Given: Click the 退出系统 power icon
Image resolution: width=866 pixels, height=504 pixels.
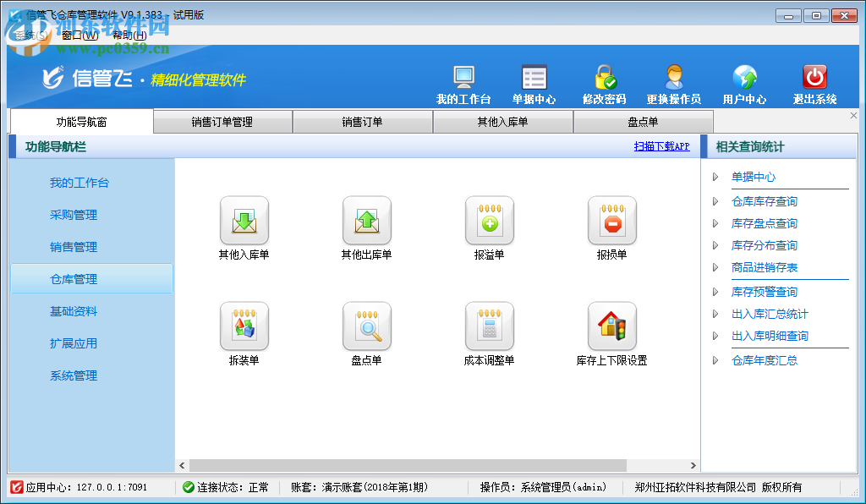Looking at the screenshot, I should tap(814, 80).
